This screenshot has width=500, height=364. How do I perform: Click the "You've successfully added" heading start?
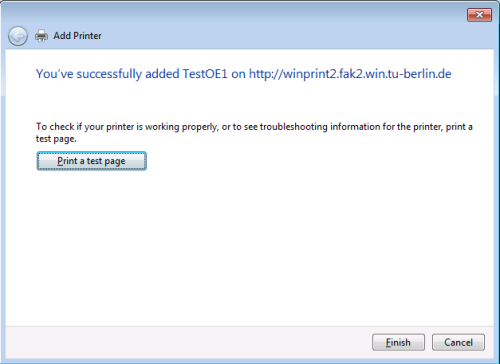pos(108,74)
